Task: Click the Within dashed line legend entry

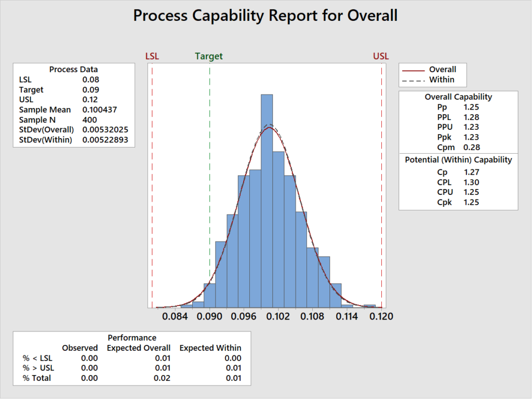Action: [x=441, y=79]
